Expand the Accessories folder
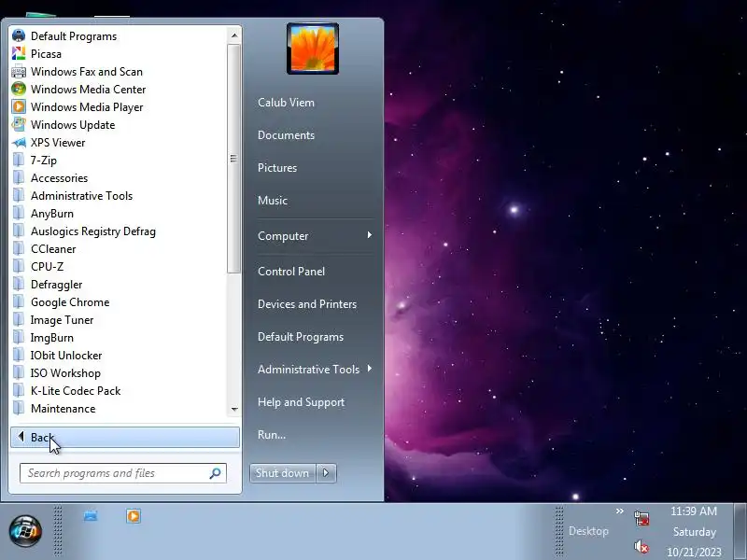747x560 pixels. click(x=59, y=178)
